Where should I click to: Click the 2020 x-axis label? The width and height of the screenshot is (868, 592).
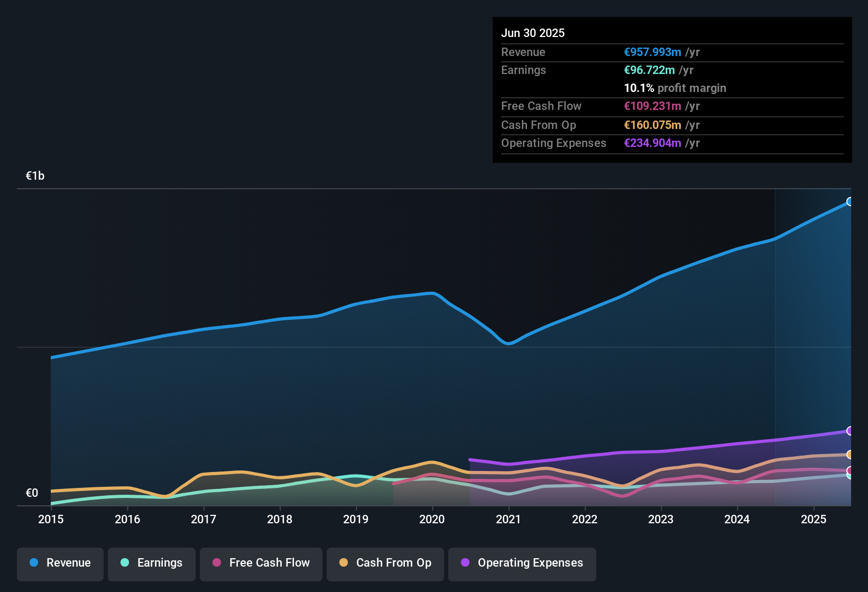click(x=432, y=520)
